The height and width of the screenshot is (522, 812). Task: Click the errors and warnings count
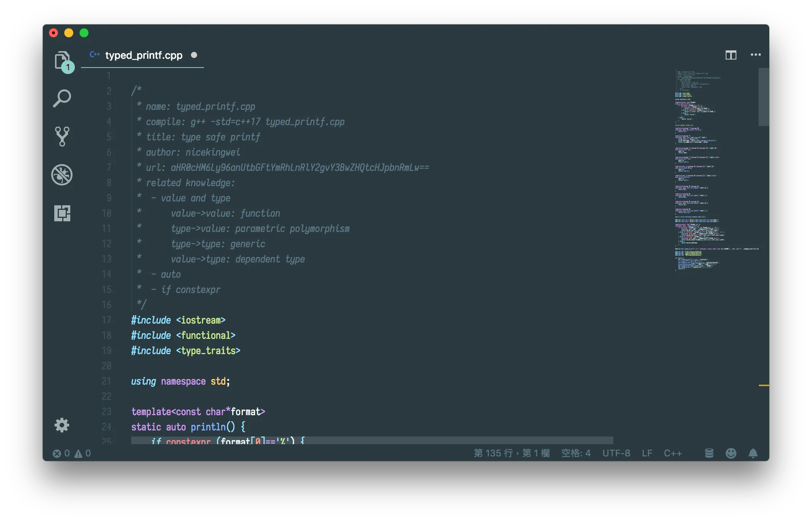coord(72,453)
